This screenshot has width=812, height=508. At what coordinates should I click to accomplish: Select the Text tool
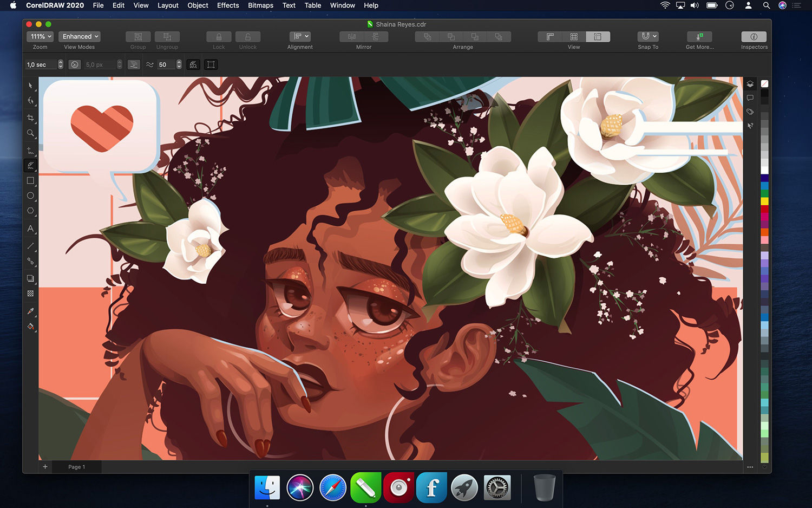tap(30, 229)
